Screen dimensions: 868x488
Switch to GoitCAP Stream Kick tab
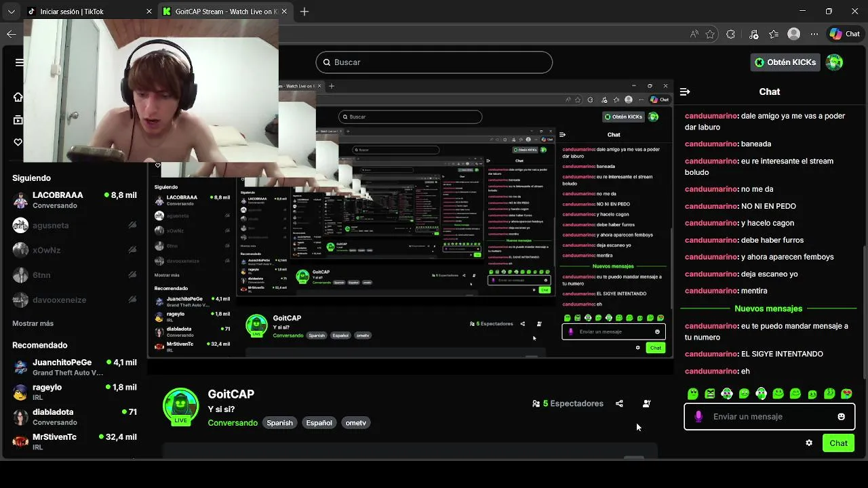click(226, 12)
